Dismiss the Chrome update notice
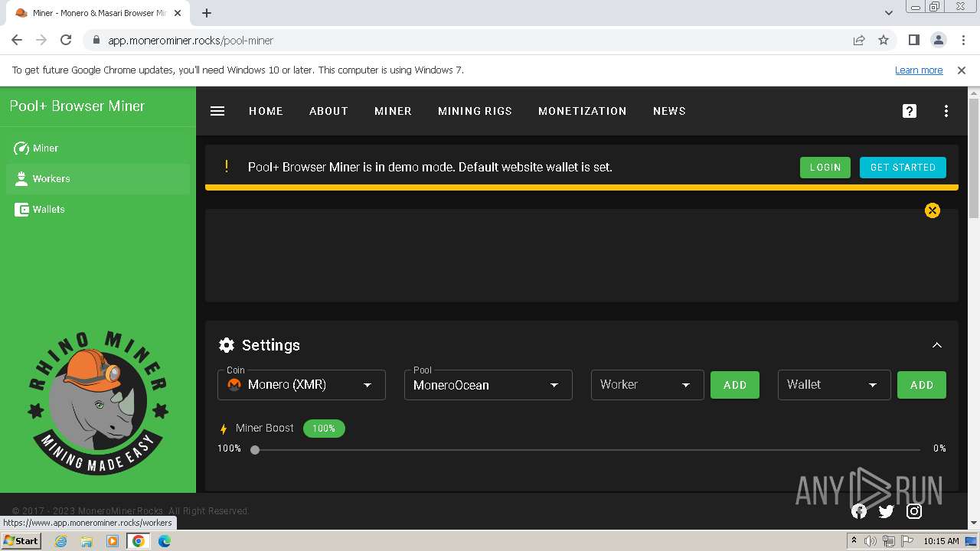Viewport: 980px width, 551px height. point(962,70)
